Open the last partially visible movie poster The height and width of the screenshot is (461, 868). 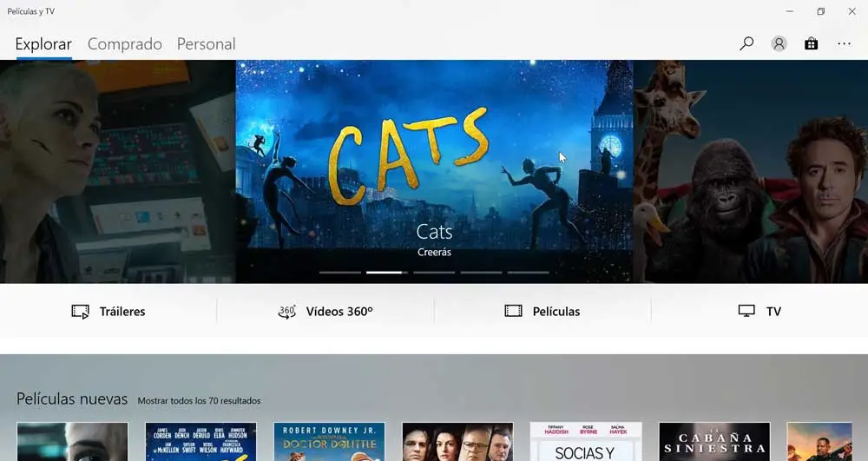click(819, 442)
